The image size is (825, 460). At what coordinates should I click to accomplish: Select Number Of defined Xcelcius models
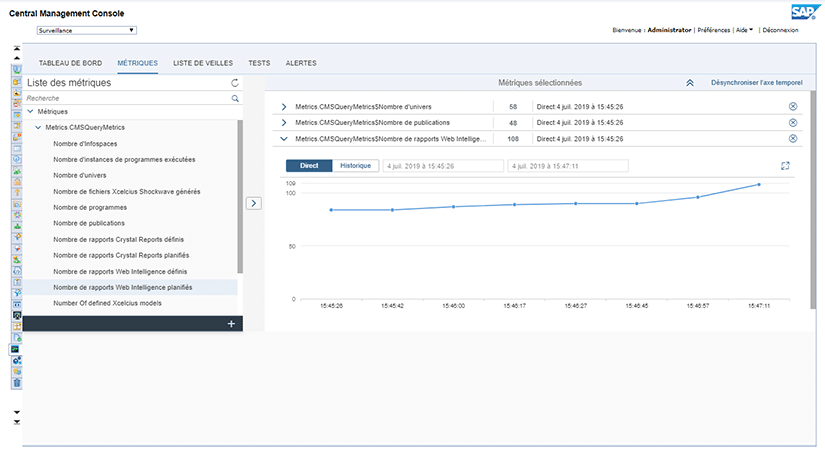107,303
